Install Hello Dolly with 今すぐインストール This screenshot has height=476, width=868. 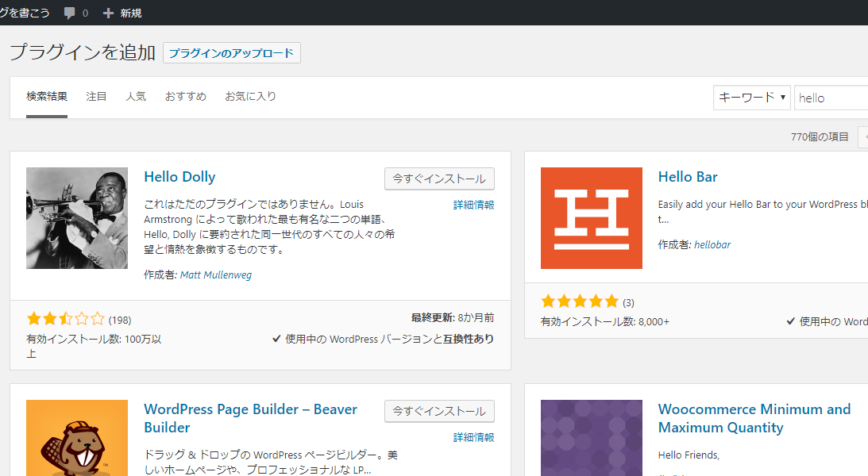(x=439, y=178)
